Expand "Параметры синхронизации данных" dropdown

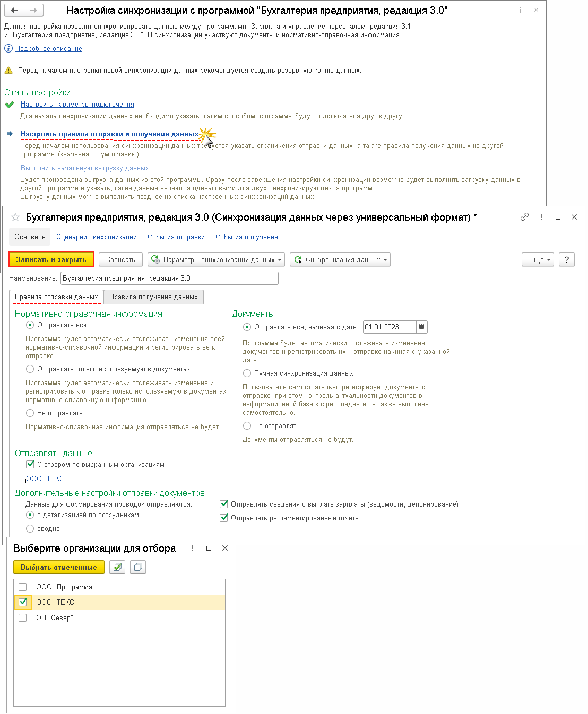(x=217, y=259)
